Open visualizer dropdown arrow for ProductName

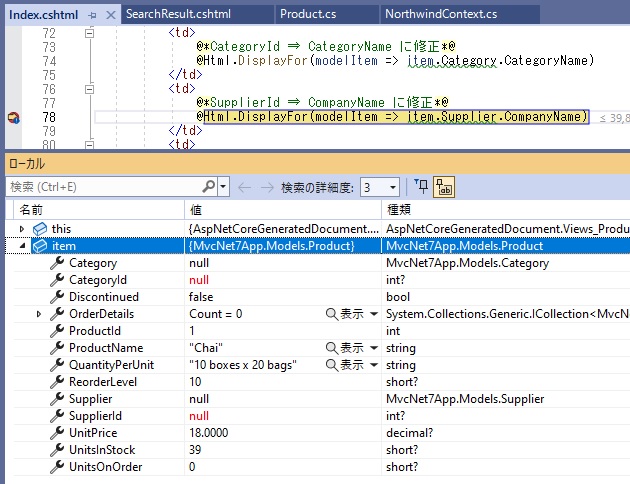coord(374,347)
